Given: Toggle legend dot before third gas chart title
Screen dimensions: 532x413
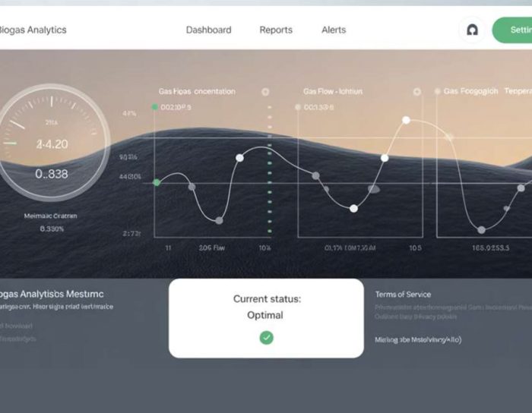Looking at the screenshot, I should pyautogui.click(x=437, y=91).
